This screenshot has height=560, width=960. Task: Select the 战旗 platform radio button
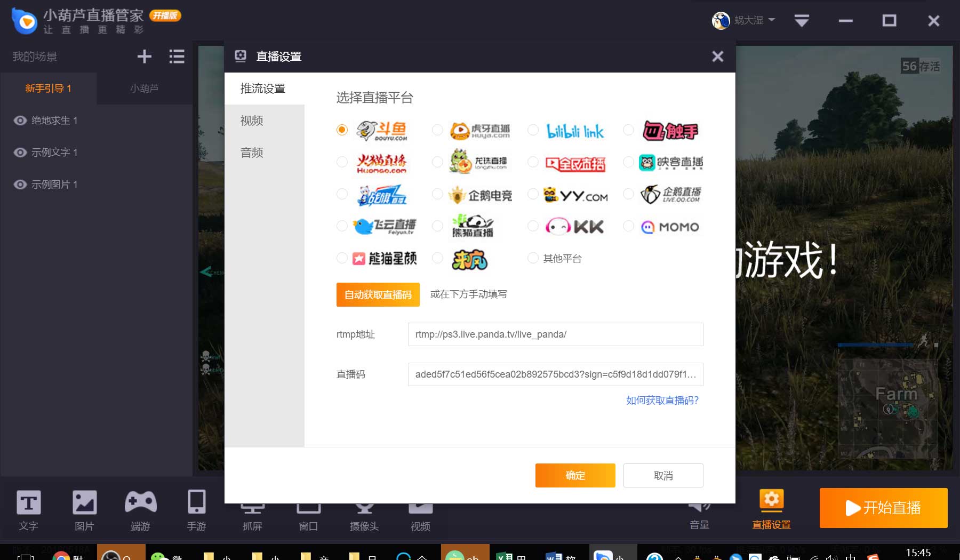[x=342, y=194]
